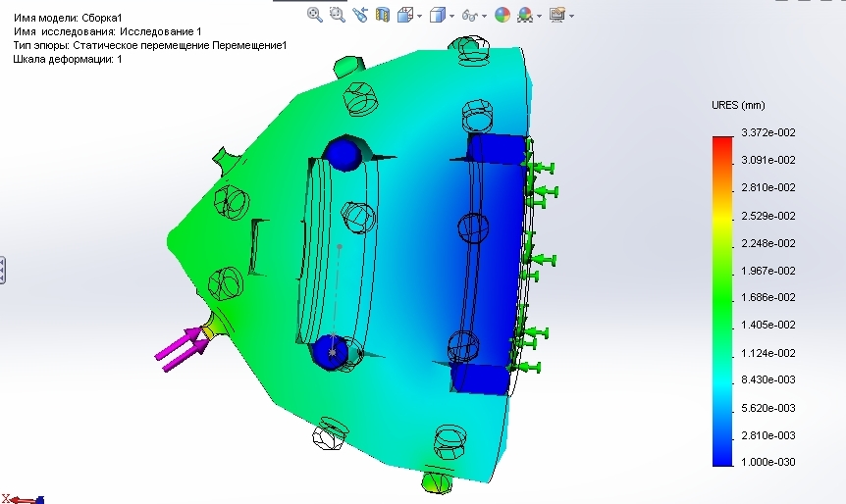The height and width of the screenshot is (504, 846).
Task: Select the upper dark blue sphere in model
Action: [344, 154]
